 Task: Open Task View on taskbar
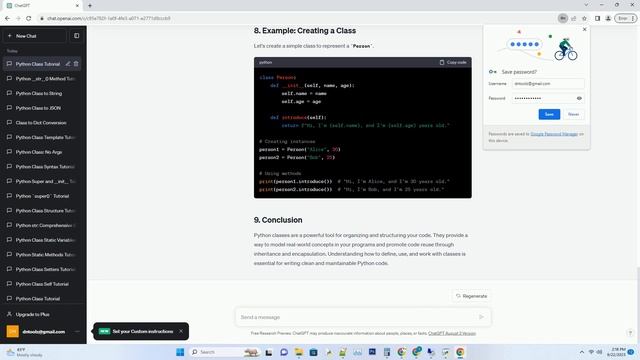click(269, 352)
